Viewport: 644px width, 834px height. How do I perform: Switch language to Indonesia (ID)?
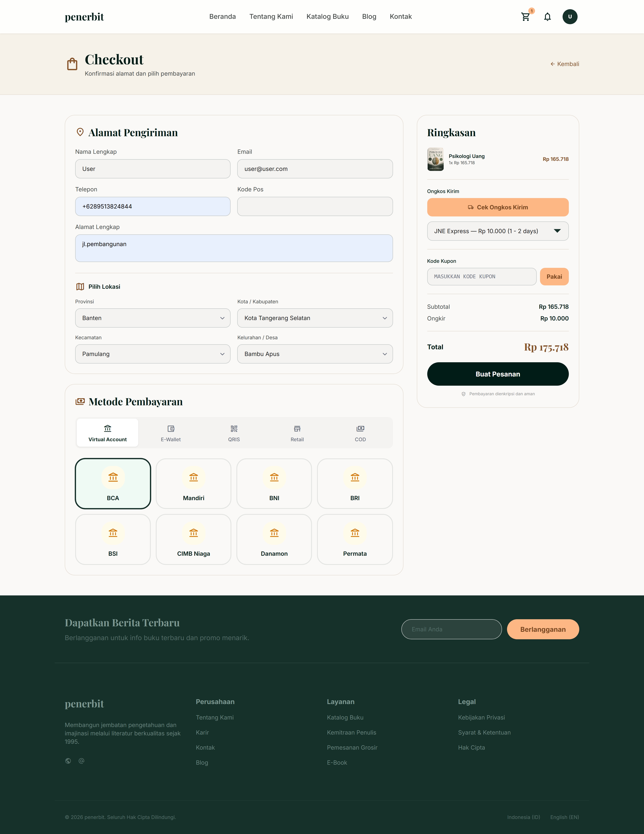pos(524,817)
